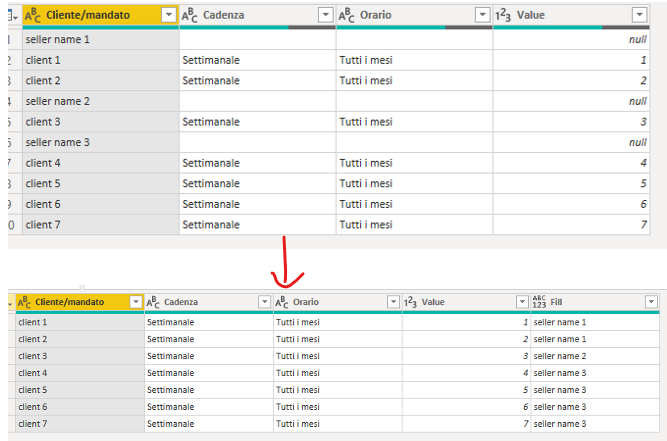Select the top Cadenza column header
Viewport: 667px width, 441px height.
click(x=257, y=15)
